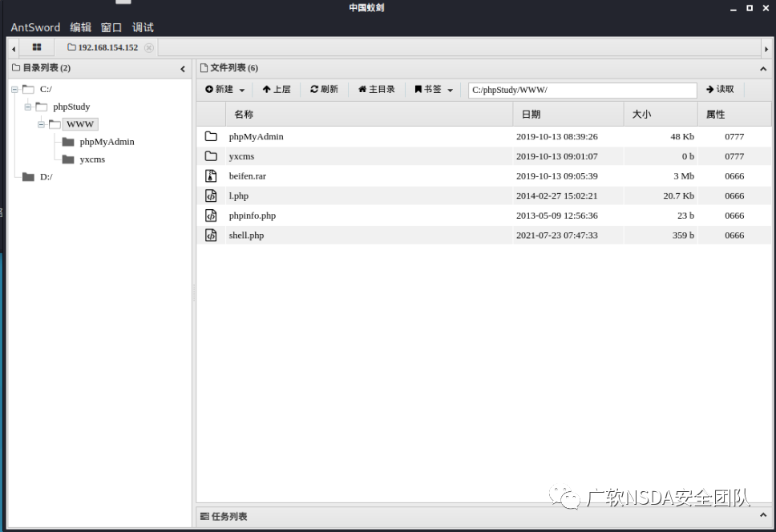Image resolution: width=776 pixels, height=532 pixels.
Task: Select phpMyAdmin folder in directory tree
Action: 107,142
